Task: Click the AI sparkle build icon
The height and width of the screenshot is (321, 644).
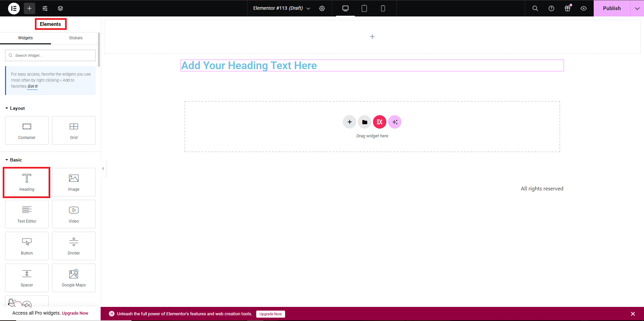Action: [x=395, y=122]
